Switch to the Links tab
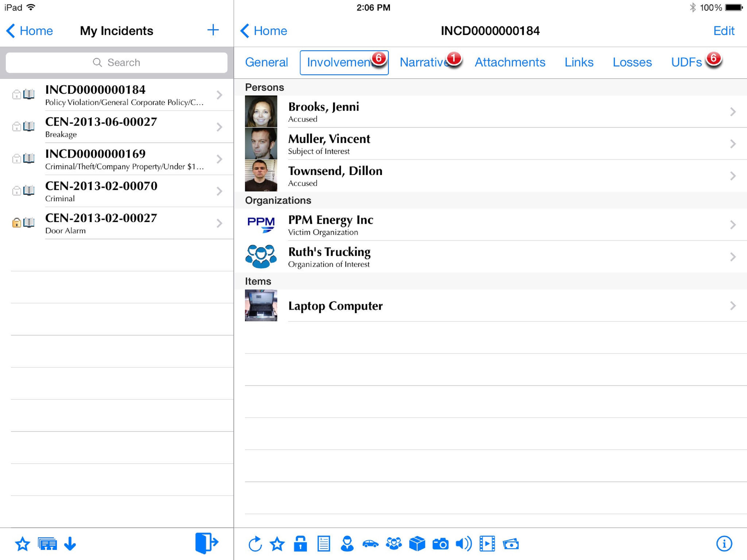Image resolution: width=747 pixels, height=560 pixels. click(x=579, y=62)
